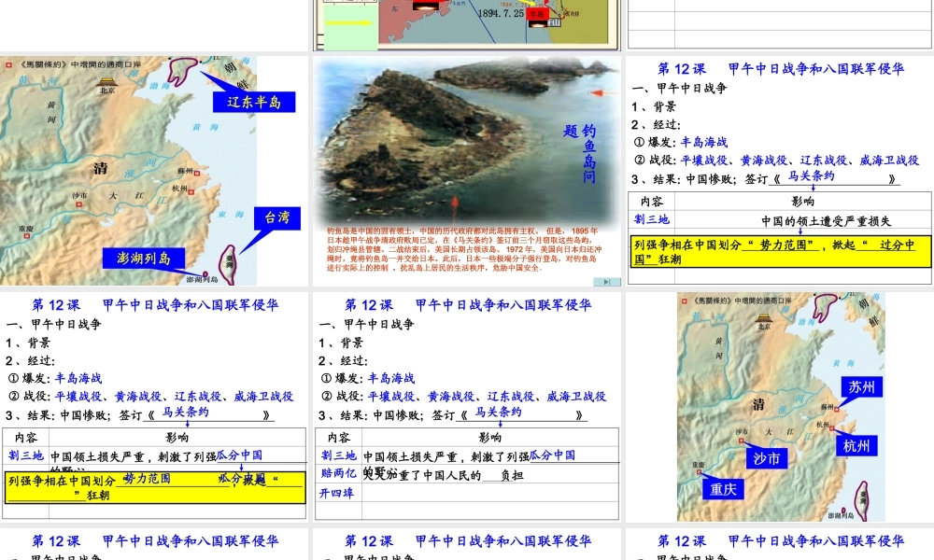Viewport: 934px width, 560px height.
Task: Click the skip-forward button on the 钓鱼岛 slide
Action: pos(607,282)
